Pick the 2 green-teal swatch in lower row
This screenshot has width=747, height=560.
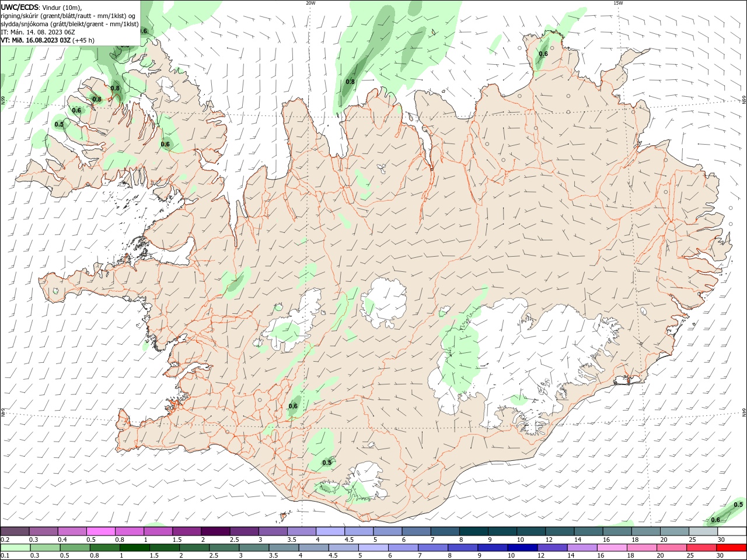coord(194,548)
